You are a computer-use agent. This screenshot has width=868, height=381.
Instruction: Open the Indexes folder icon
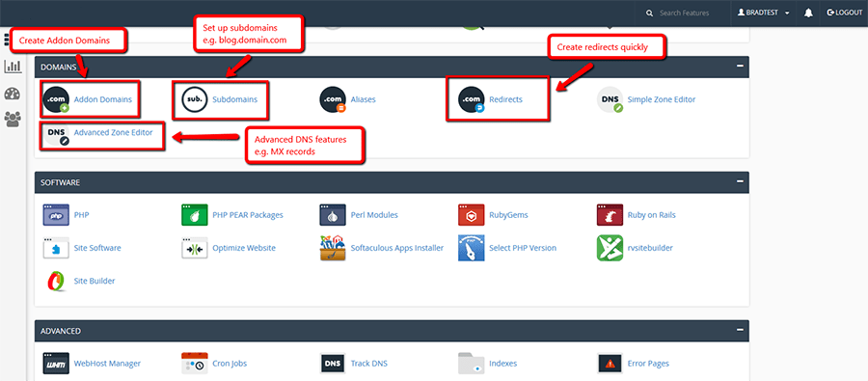point(471,364)
